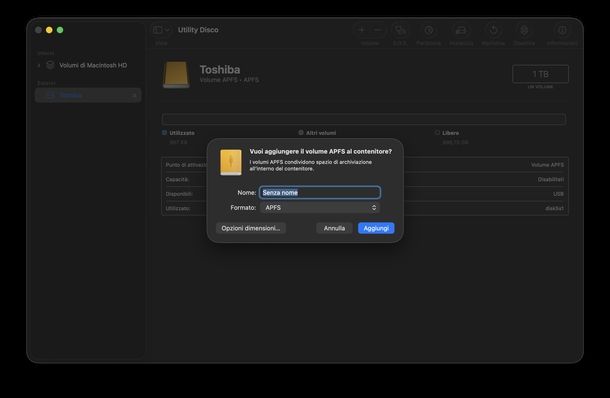Viewport: 610px width, 398px height.
Task: Eject the Toshiba disk from sidebar
Action: (x=135, y=95)
